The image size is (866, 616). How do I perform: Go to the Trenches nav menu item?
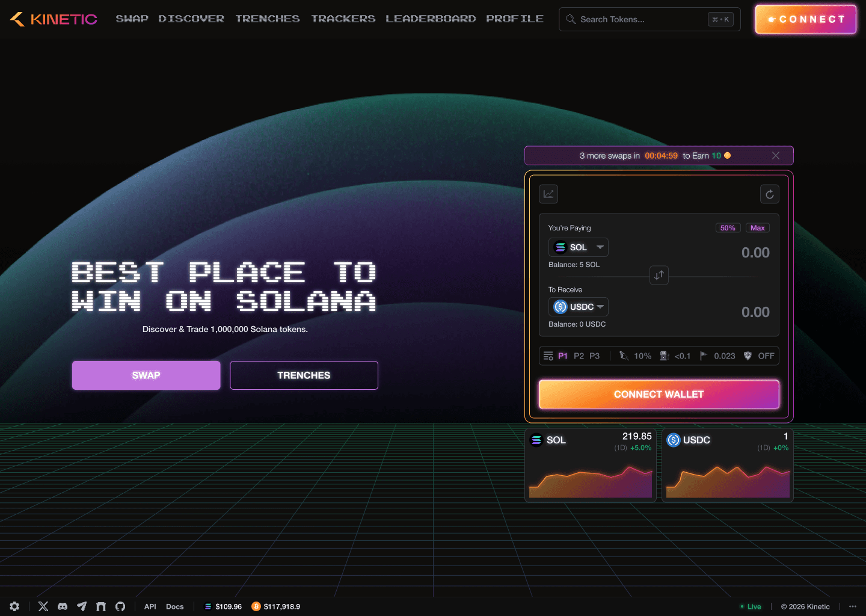(268, 19)
